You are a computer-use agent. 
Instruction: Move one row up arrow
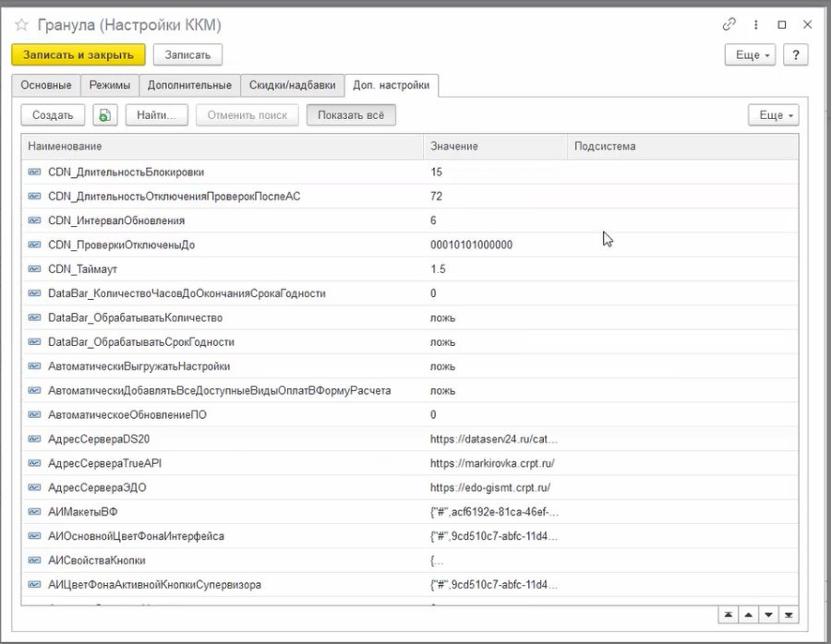pos(748,614)
